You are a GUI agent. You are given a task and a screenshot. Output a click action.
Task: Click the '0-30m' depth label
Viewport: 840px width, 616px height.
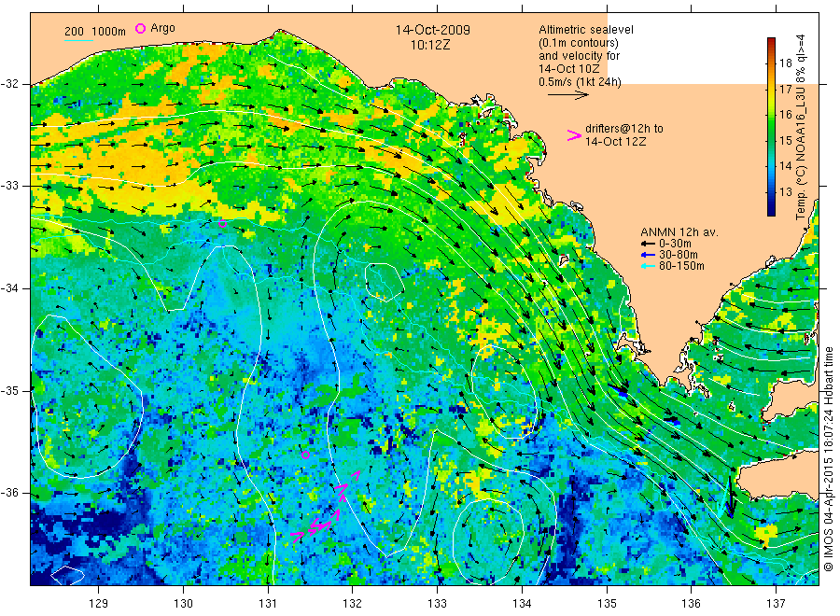(675, 244)
